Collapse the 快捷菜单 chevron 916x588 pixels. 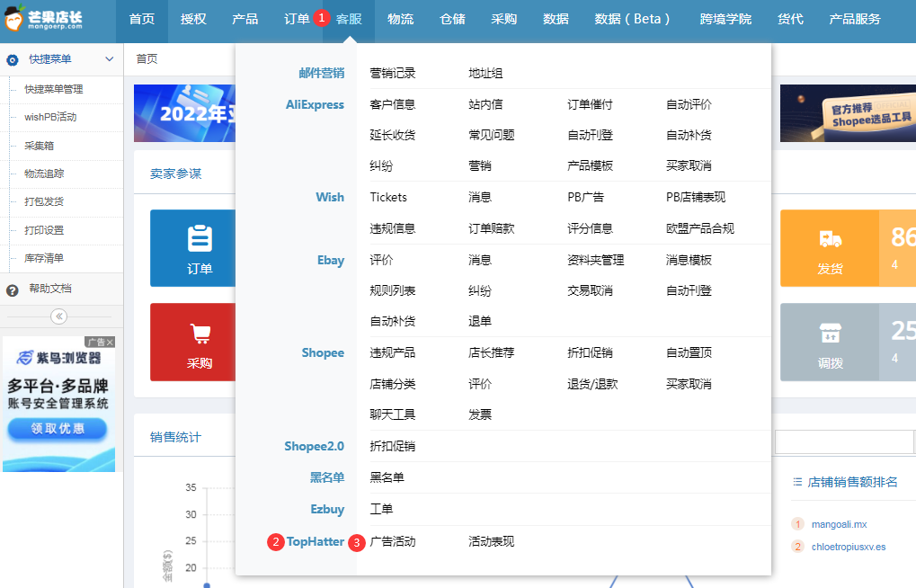[110, 59]
